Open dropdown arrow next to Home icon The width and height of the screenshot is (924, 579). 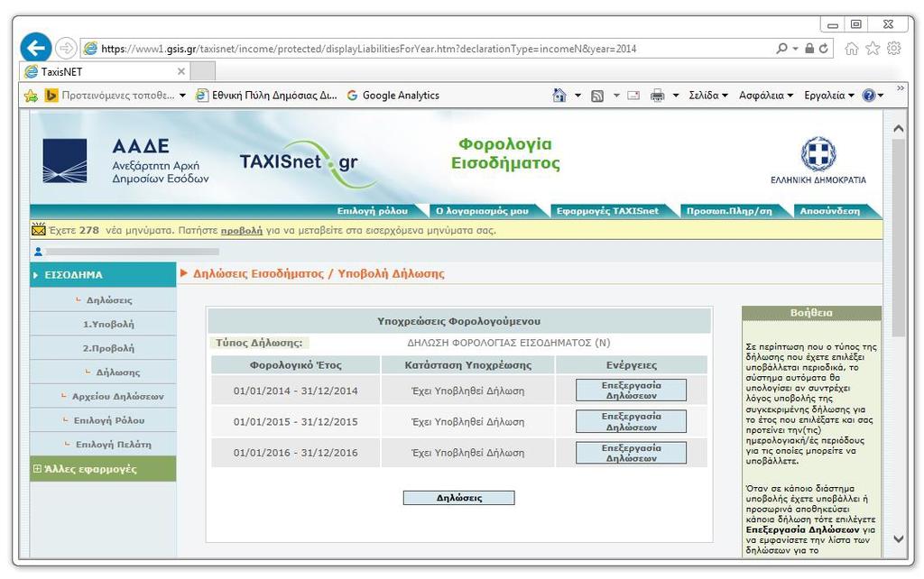577,96
